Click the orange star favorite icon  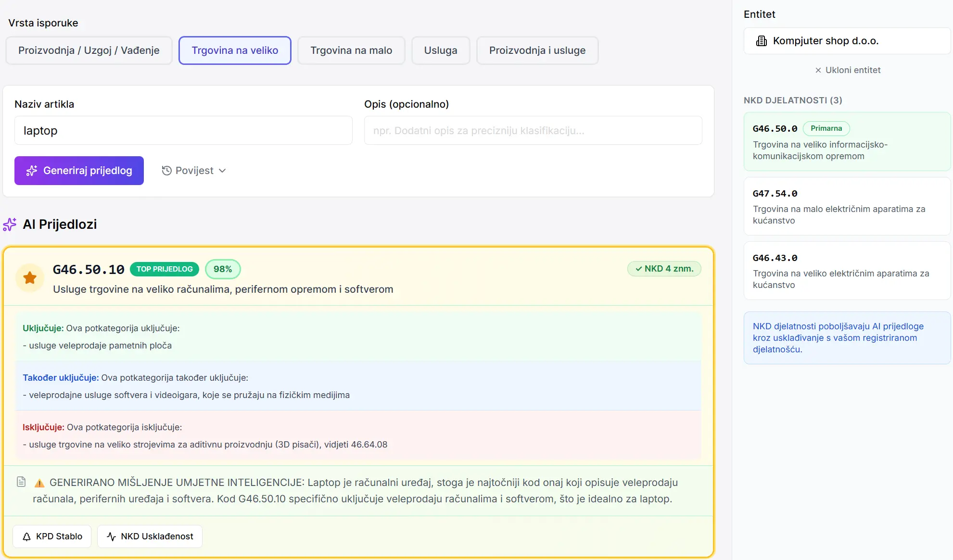[x=30, y=277]
